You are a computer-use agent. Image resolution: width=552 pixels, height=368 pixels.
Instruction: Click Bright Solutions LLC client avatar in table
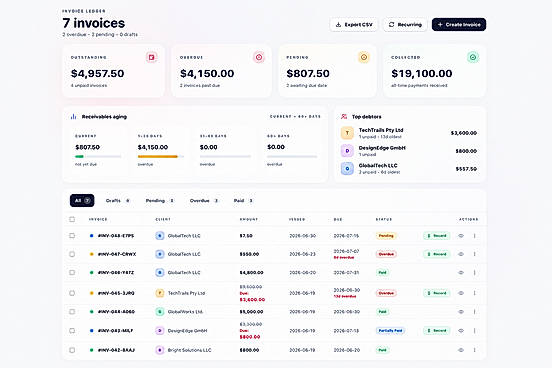click(x=160, y=350)
